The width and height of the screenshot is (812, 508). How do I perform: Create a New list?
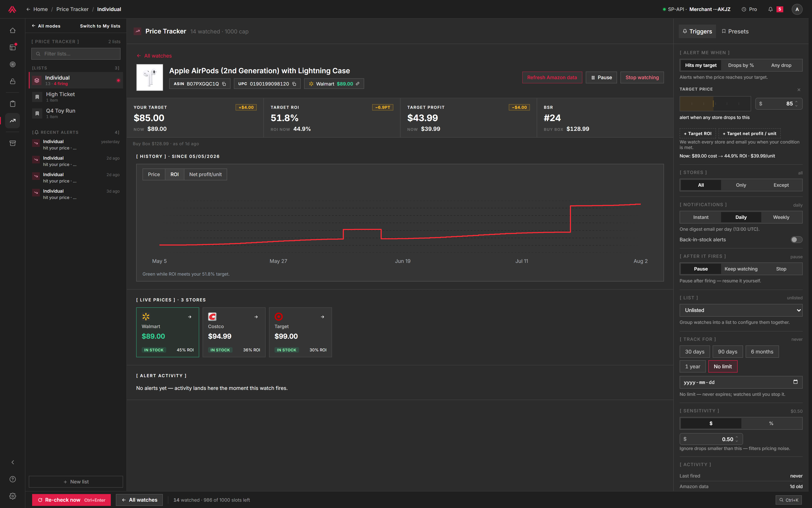76,482
